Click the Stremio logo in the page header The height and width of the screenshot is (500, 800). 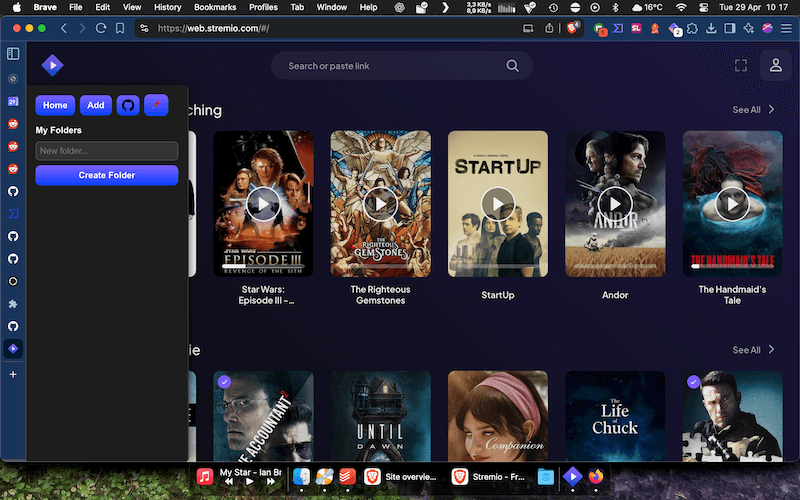coord(52,65)
